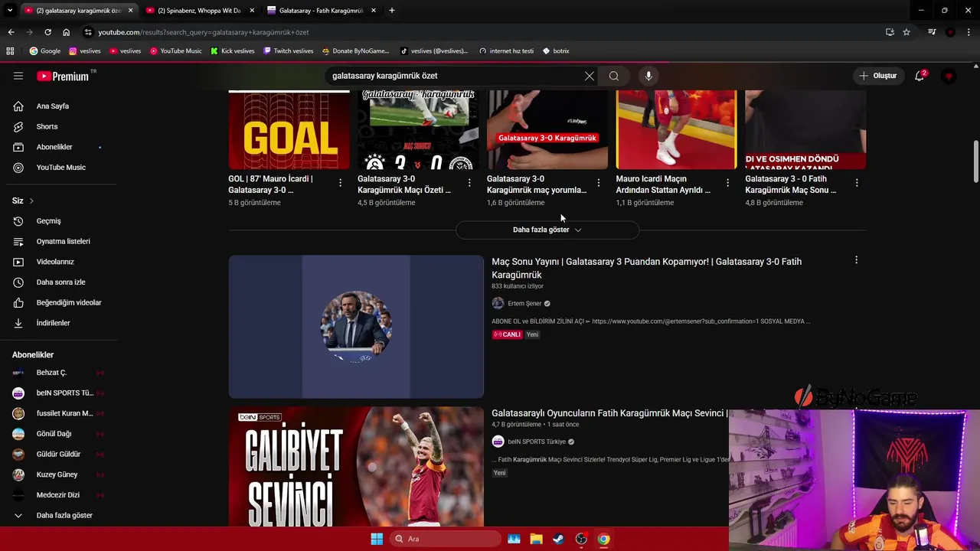Viewport: 980px width, 551px height.
Task: Open options for Karagümrük Maçı Özeti video
Action: point(469,183)
